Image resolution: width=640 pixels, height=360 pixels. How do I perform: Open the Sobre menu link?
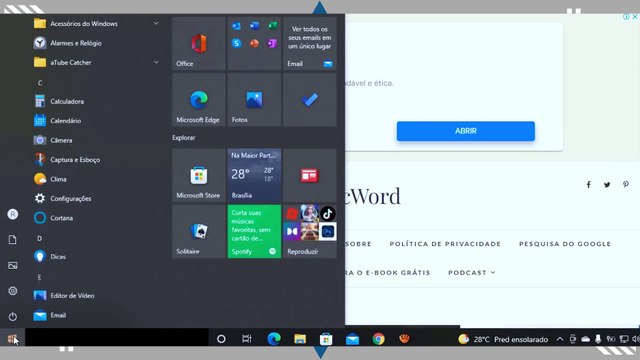[358, 244]
